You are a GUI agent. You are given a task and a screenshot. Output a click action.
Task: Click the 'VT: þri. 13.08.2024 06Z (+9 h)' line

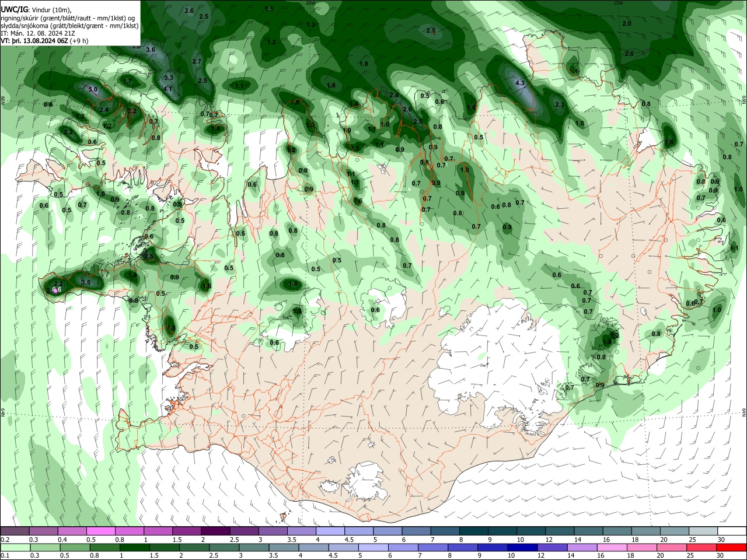pos(45,41)
